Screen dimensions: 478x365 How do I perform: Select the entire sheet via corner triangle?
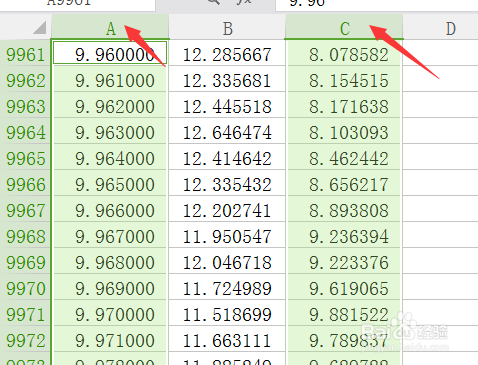click(x=40, y=28)
